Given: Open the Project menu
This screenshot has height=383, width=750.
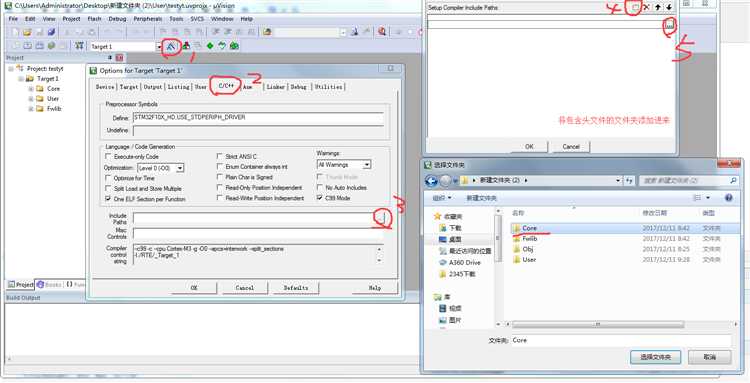Looking at the screenshot, I should (x=71, y=19).
